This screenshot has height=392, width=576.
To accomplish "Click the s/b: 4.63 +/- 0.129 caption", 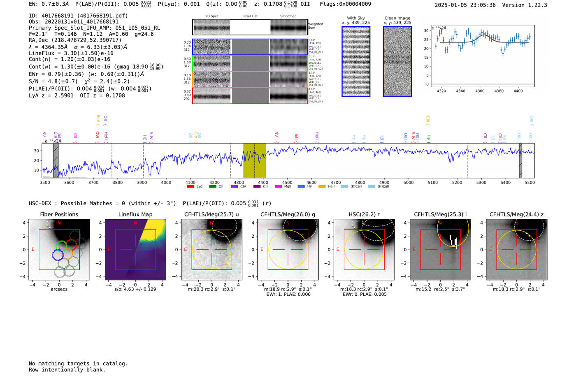I will [x=135, y=289].
